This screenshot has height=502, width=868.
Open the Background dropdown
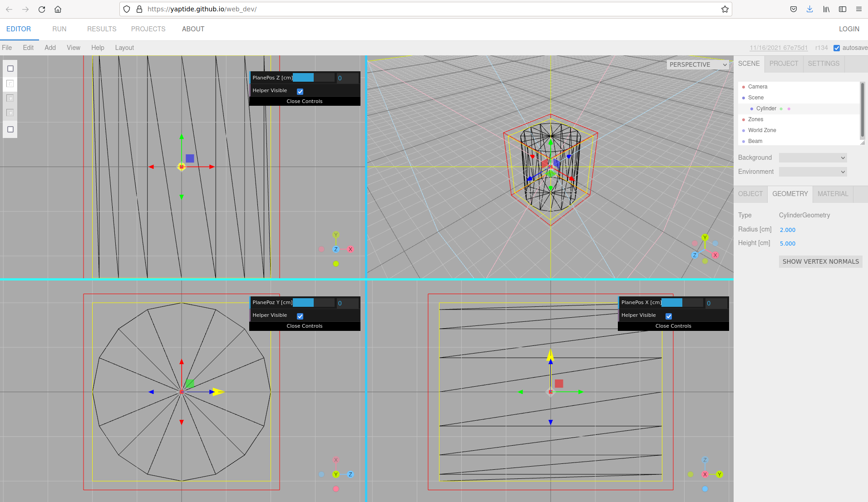click(812, 157)
